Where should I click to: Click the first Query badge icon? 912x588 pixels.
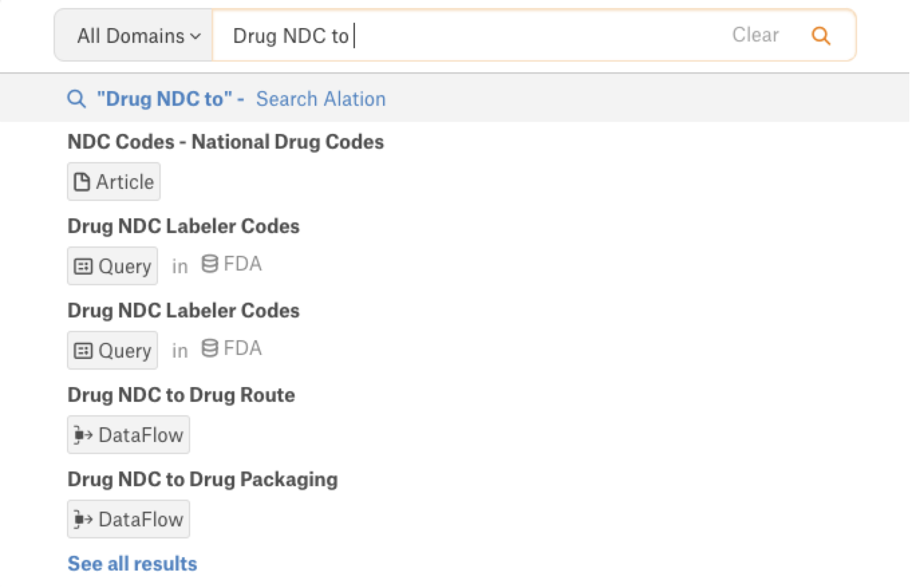83,266
